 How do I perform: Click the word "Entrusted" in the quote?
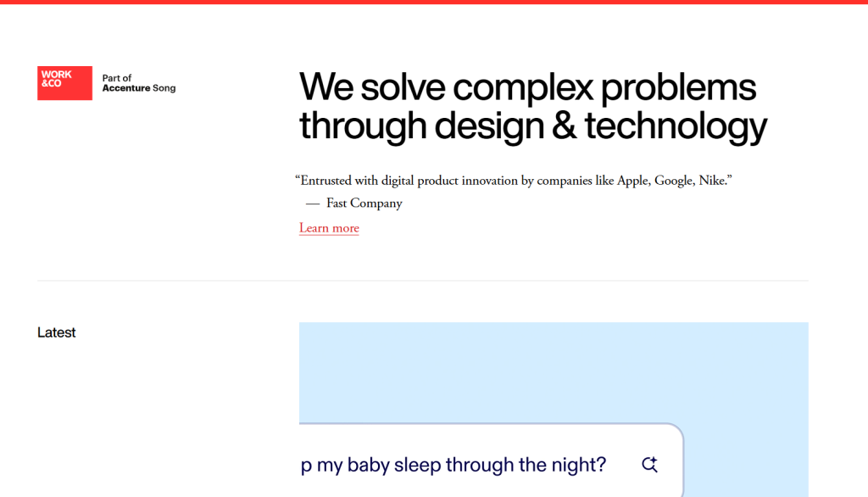(x=327, y=181)
